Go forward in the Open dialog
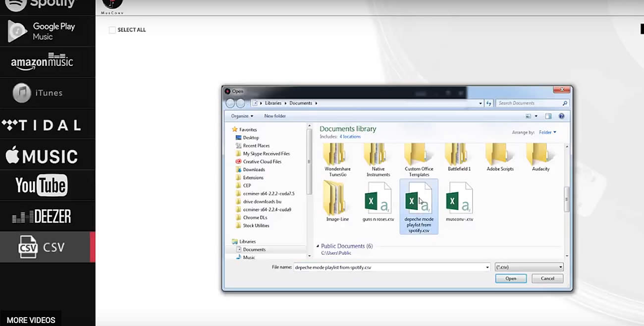 click(240, 103)
